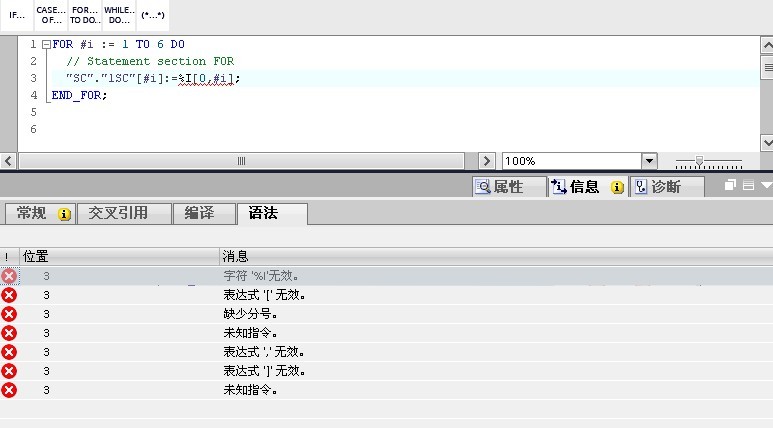Click the END_FOR; code line
This screenshot has height=428, width=773.
[79, 95]
